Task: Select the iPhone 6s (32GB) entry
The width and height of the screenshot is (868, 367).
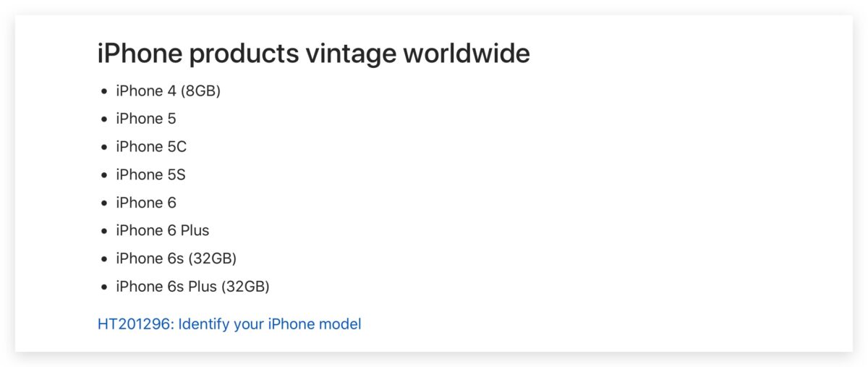Action: [x=176, y=258]
